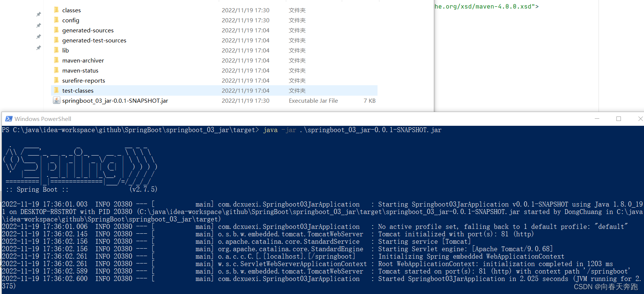Select the file name springboot_03_jar-0.0.1-SNAPSHOT.jar
644x294 pixels.
115,100
